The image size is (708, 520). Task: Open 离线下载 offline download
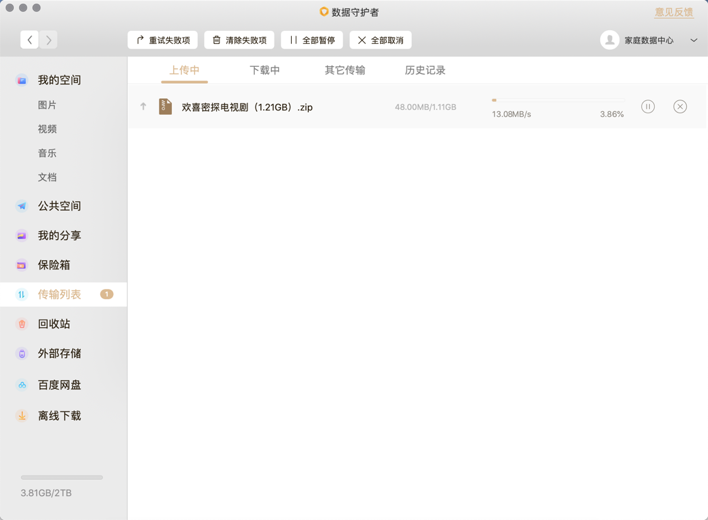tap(59, 416)
